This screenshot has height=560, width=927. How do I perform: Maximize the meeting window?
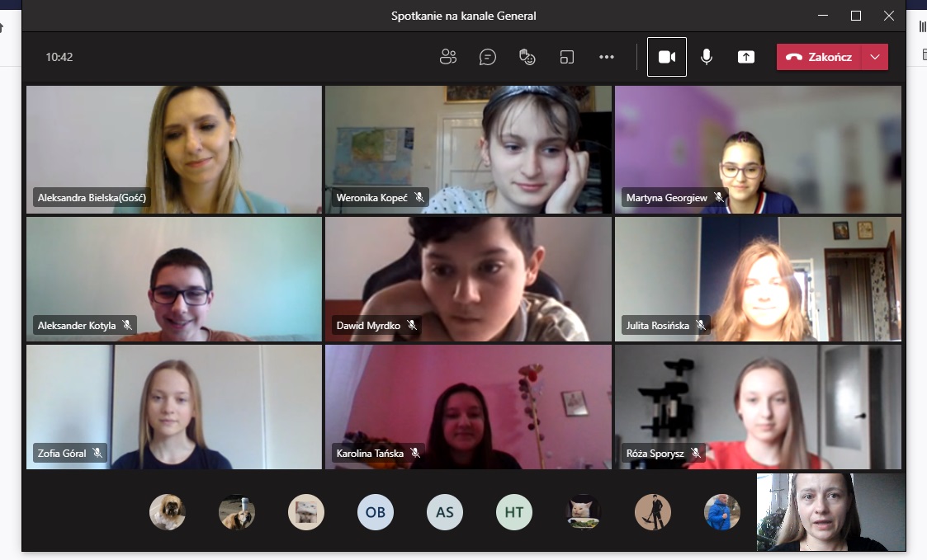pos(856,16)
